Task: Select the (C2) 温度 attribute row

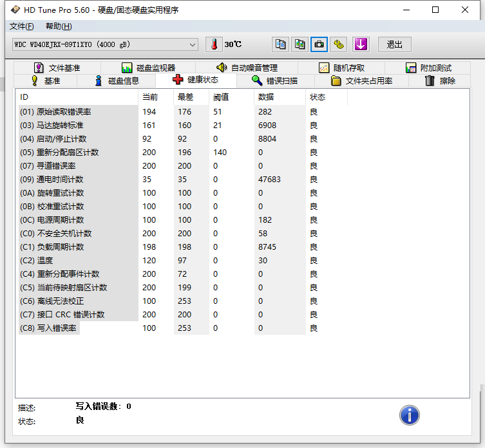Action: coord(77,261)
